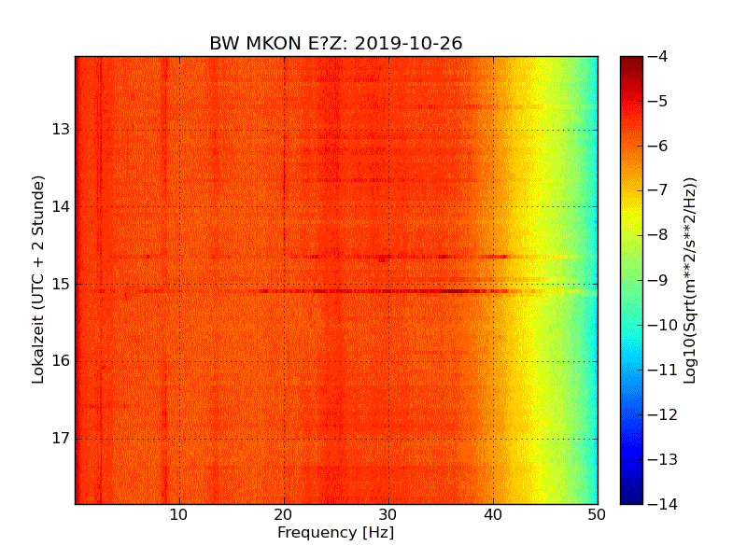Click colorbar tick label '−11'
The height and width of the screenshot is (560, 747).
(x=663, y=370)
